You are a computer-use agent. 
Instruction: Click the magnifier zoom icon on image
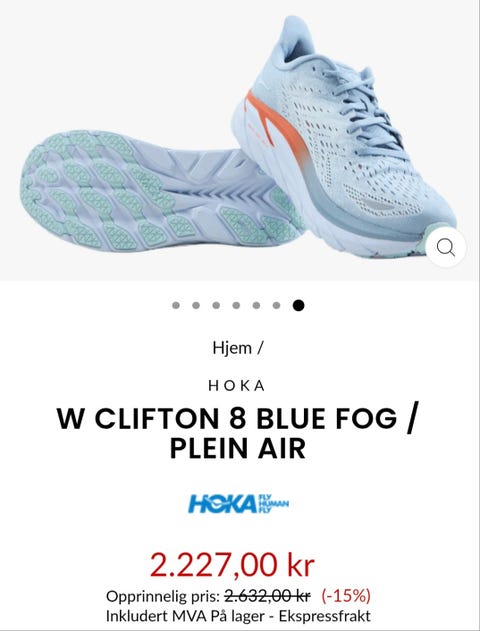pos(446,247)
